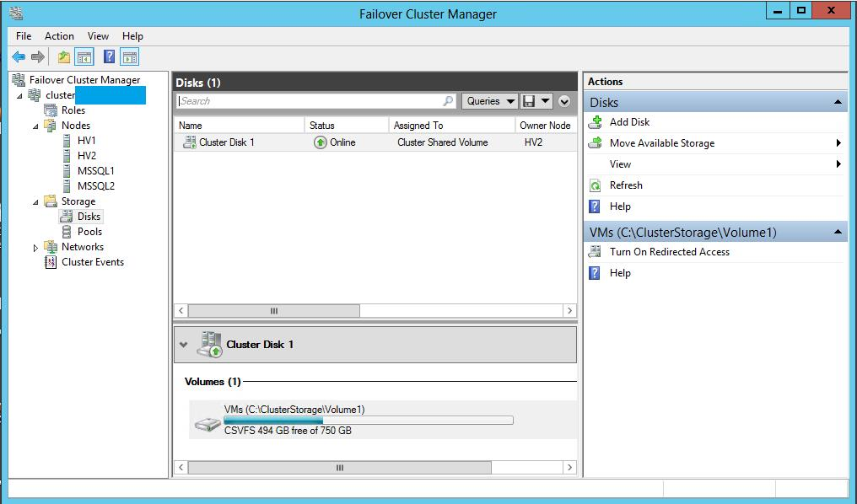The height and width of the screenshot is (504, 857).
Task: Open Move Available Storage submenu
Action: click(662, 143)
